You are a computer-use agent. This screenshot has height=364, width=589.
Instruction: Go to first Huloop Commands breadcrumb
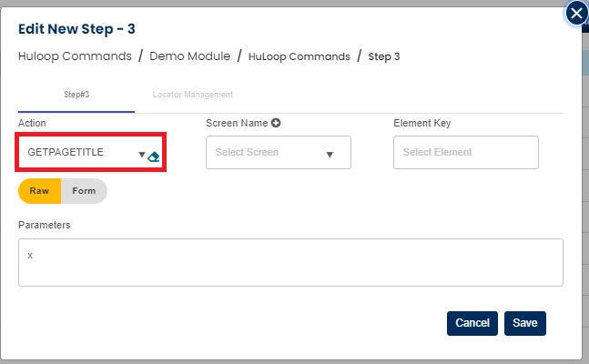75,56
